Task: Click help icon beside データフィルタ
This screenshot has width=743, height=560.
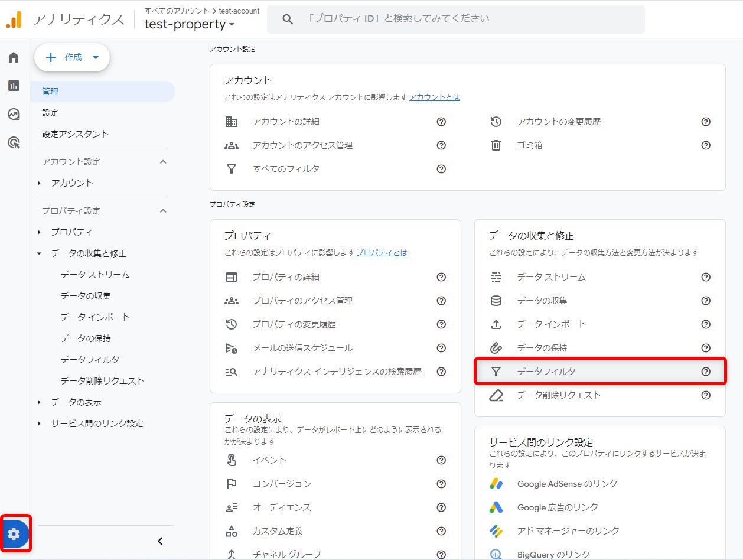Action: 705,372
